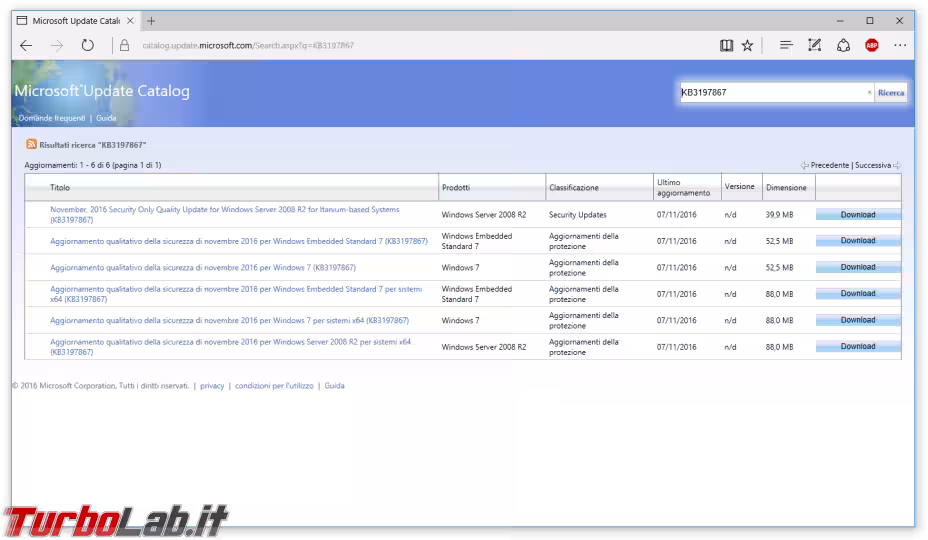Open the Hub lines icon

coord(786,46)
